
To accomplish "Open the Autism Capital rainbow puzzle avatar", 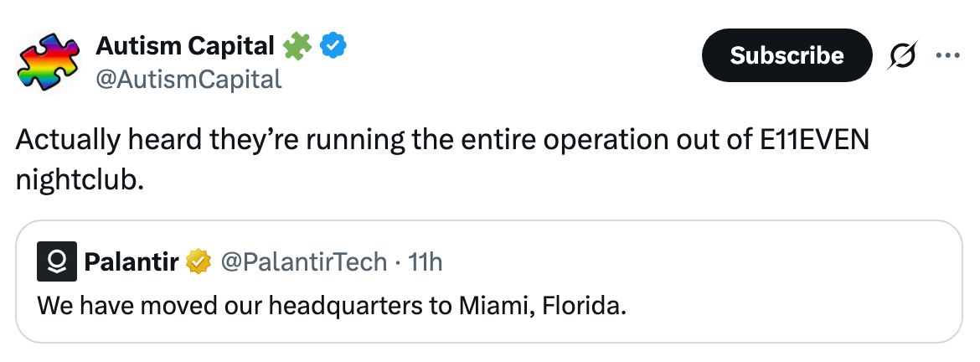I will tap(47, 61).
